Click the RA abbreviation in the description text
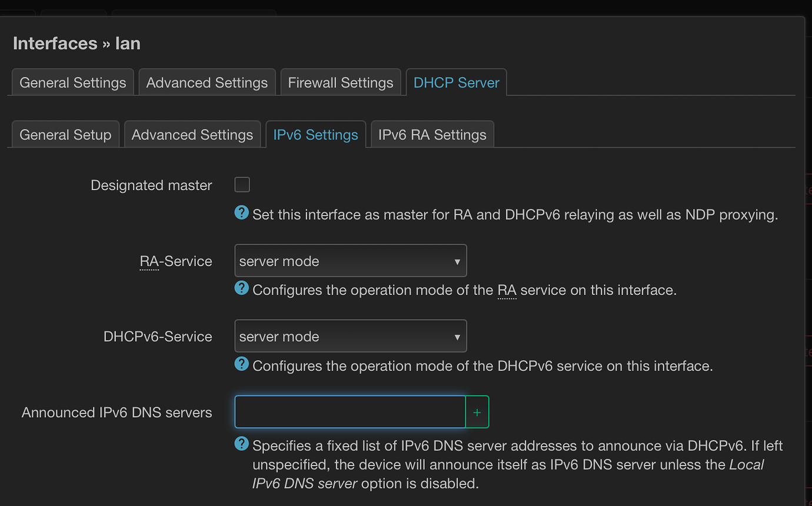Viewport: 812px width, 506px height. pos(507,289)
